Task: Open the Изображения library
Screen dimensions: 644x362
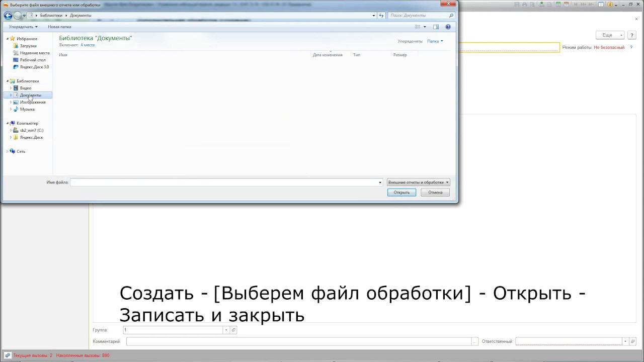Action: tap(32, 102)
